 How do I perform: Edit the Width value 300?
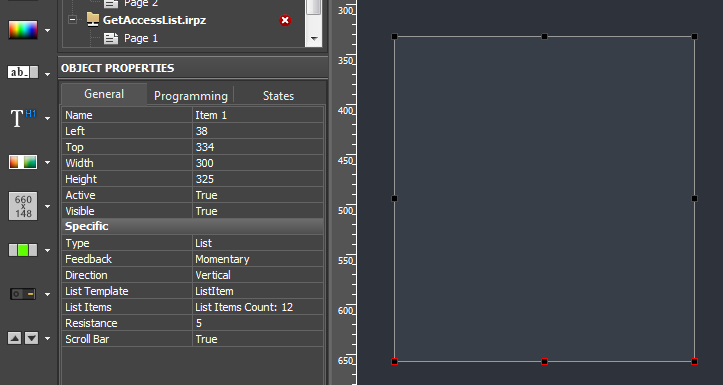click(x=258, y=163)
